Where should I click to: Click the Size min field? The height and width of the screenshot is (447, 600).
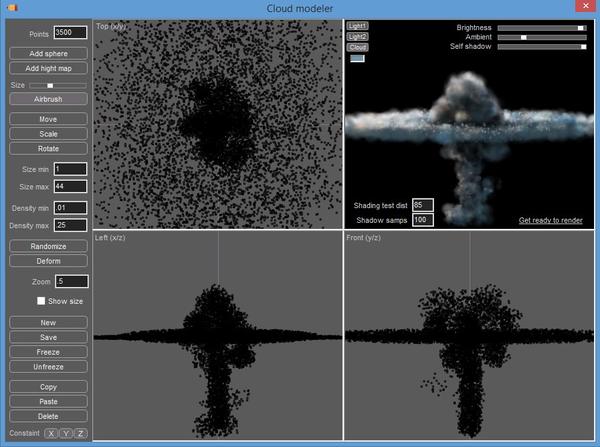tap(70, 169)
